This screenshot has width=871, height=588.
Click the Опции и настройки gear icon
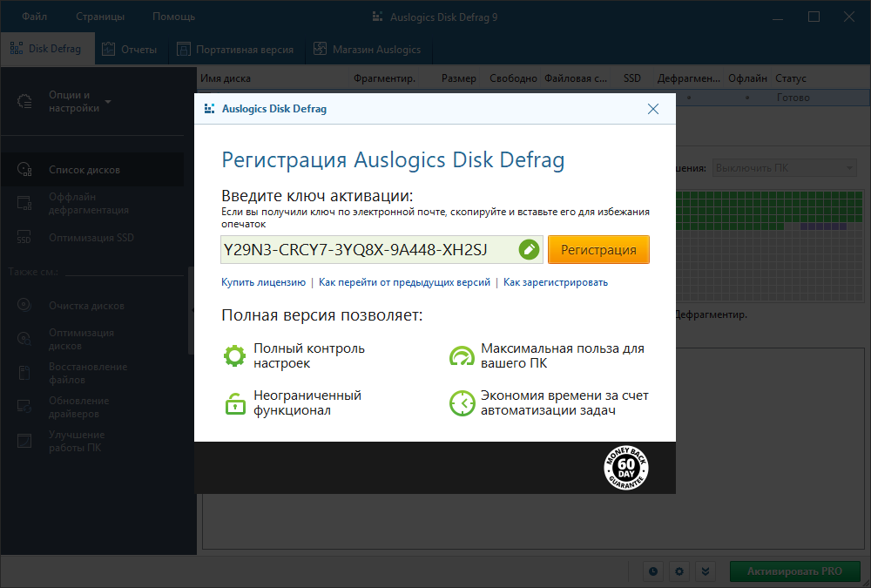coord(24,101)
